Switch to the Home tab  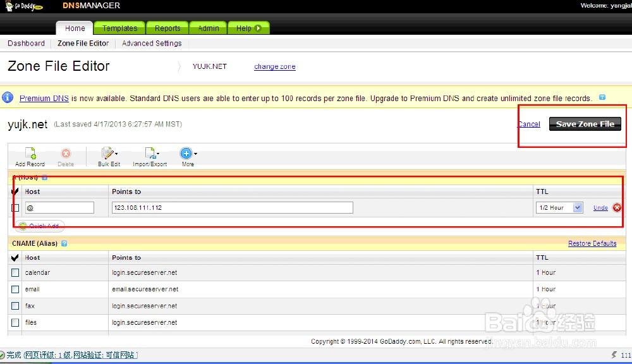point(75,28)
